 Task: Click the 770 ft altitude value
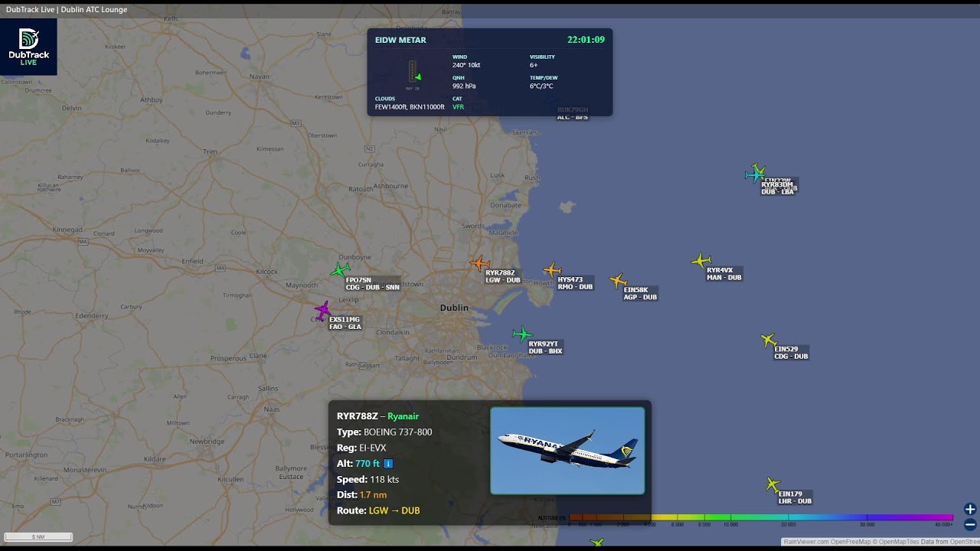pos(367,464)
